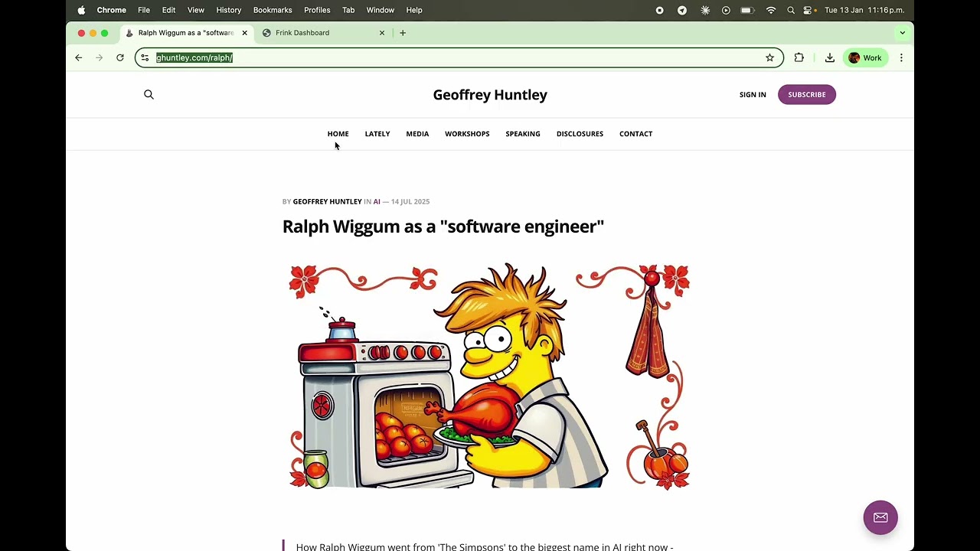The image size is (980, 551).
Task: Open the CONTACT navigation link
Action: [635, 134]
